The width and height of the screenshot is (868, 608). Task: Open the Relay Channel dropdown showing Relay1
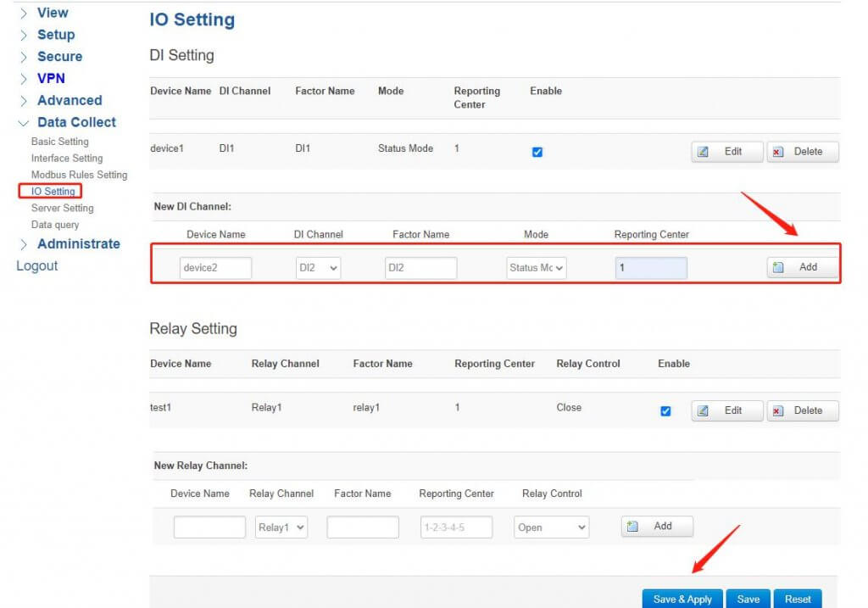coord(281,527)
